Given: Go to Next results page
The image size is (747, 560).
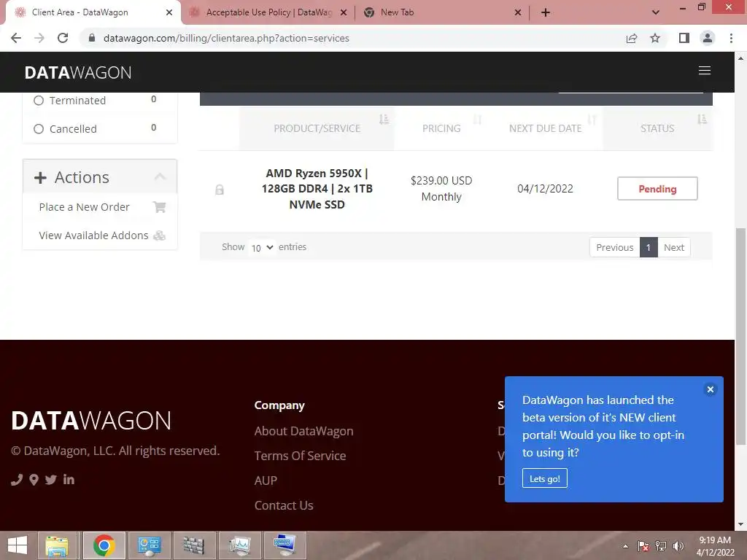Looking at the screenshot, I should (673, 247).
